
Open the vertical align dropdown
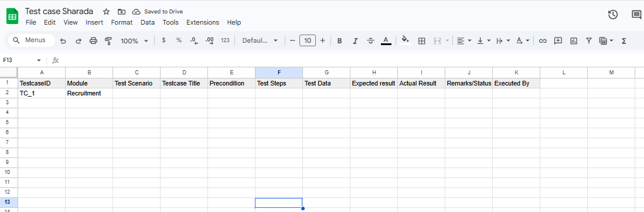[x=484, y=40]
